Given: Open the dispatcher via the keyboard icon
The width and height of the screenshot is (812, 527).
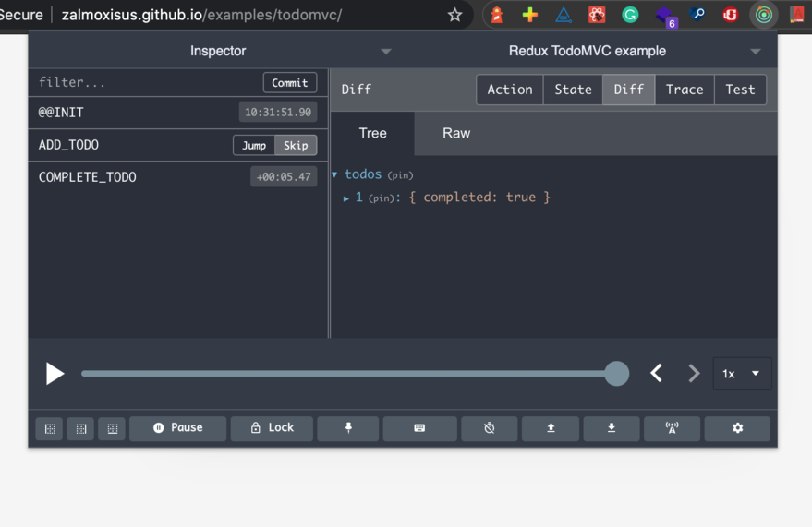Looking at the screenshot, I should pyautogui.click(x=419, y=428).
